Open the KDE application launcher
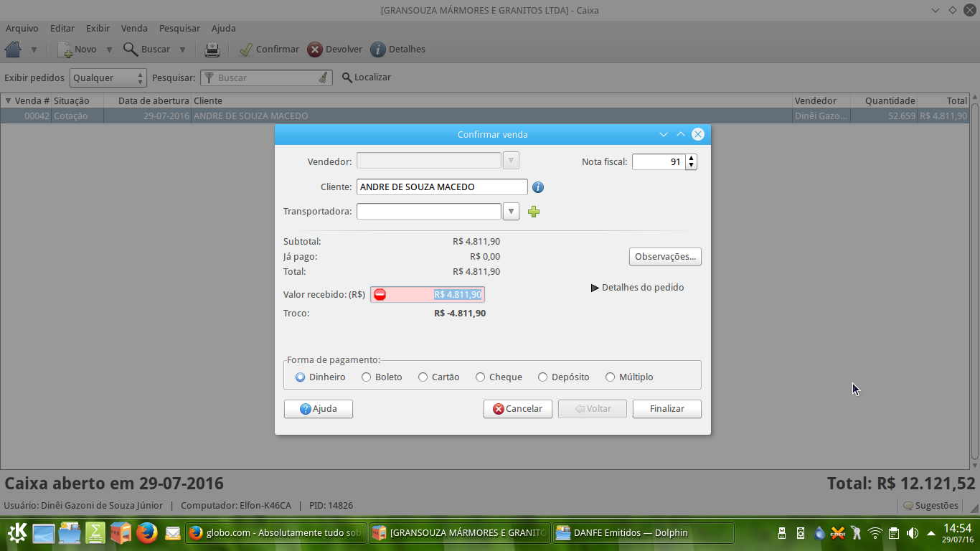Screen dimensions: 980x551 17,532
